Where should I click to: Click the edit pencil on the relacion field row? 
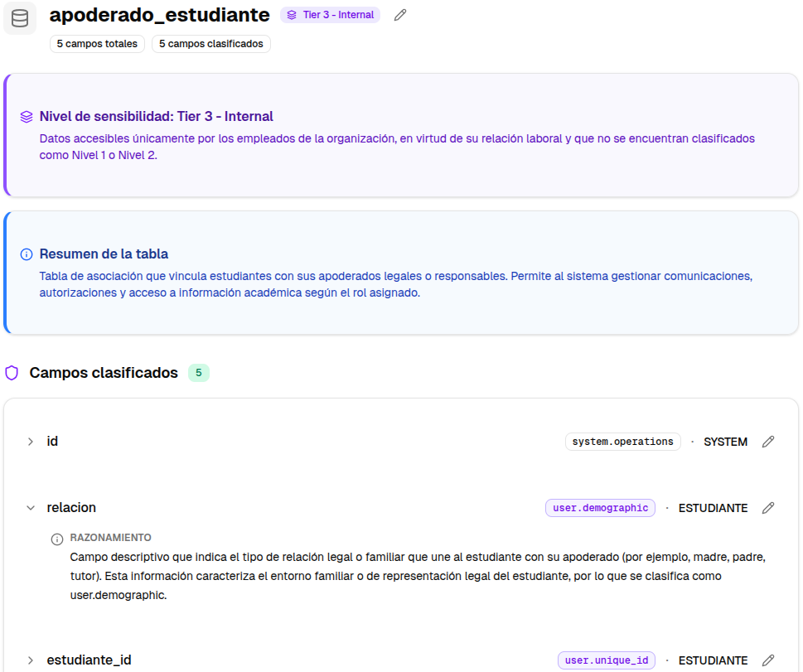click(767, 507)
